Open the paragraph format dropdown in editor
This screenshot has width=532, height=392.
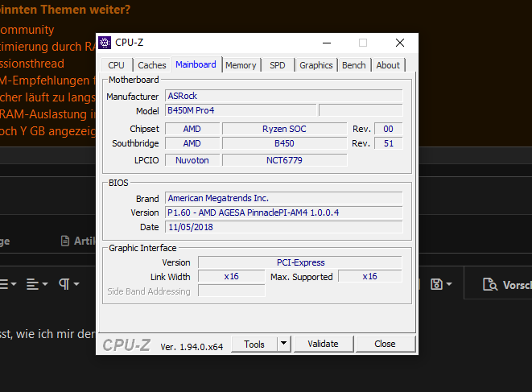tap(69, 283)
